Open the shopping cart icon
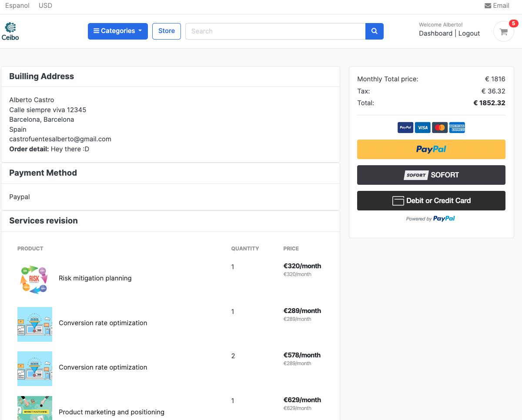 (504, 32)
